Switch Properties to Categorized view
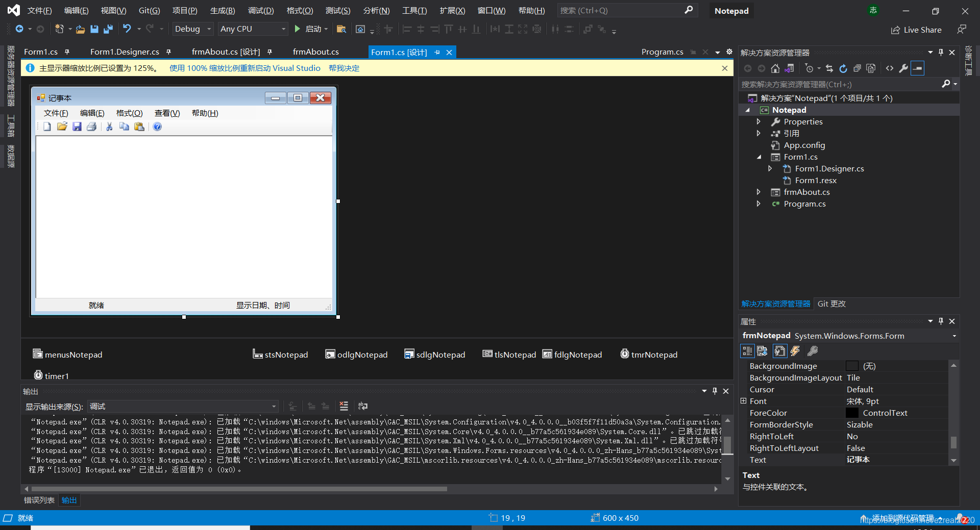The height and width of the screenshot is (530, 980). pyautogui.click(x=747, y=351)
